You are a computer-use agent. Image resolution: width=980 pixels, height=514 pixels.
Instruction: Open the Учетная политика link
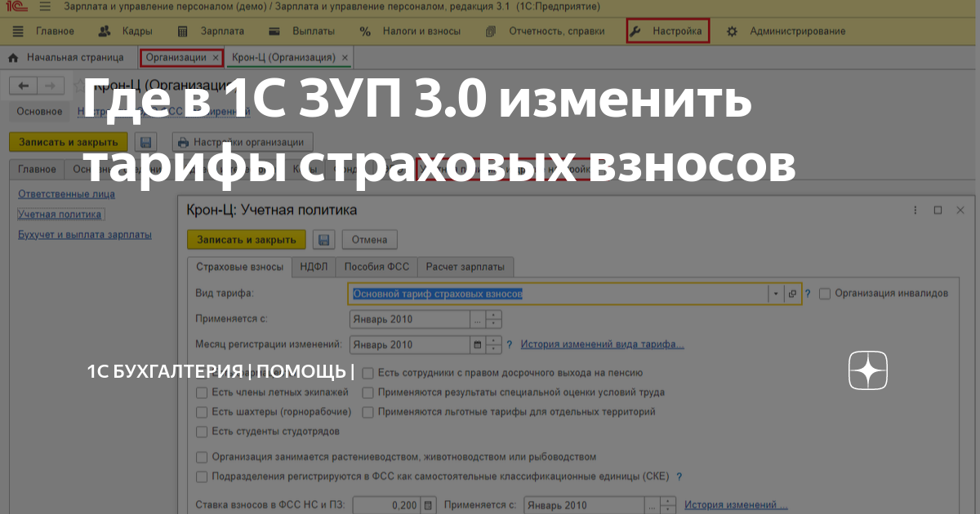coord(61,215)
